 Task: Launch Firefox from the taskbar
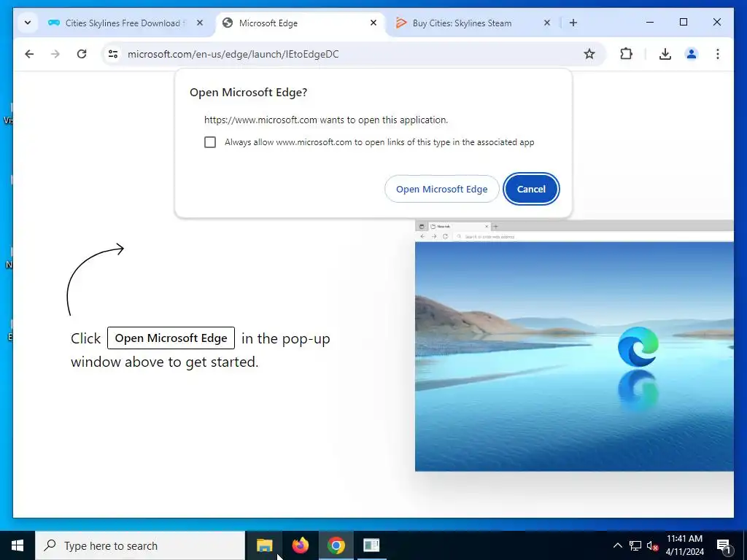(x=300, y=545)
